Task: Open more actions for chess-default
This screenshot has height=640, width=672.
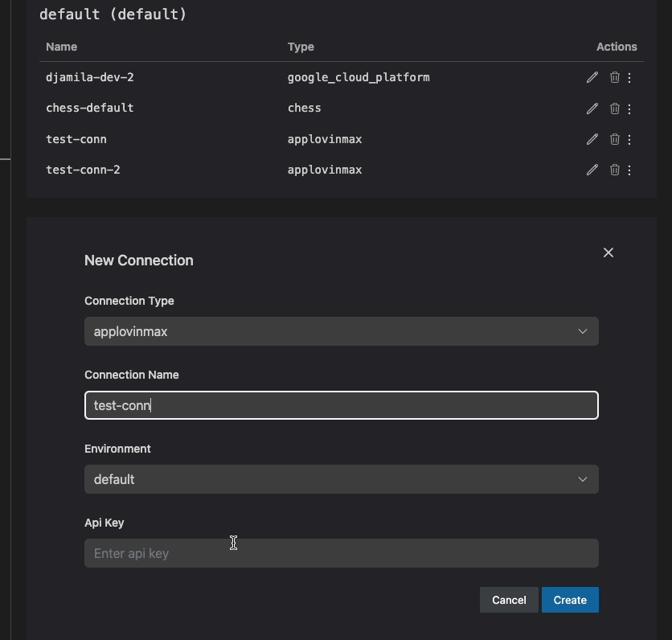Action: click(x=629, y=109)
